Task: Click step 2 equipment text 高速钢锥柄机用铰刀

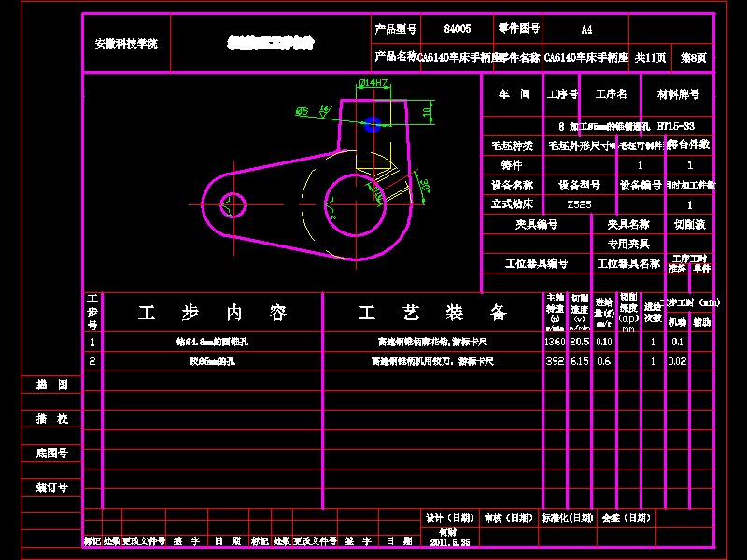Action: pyautogui.click(x=413, y=361)
